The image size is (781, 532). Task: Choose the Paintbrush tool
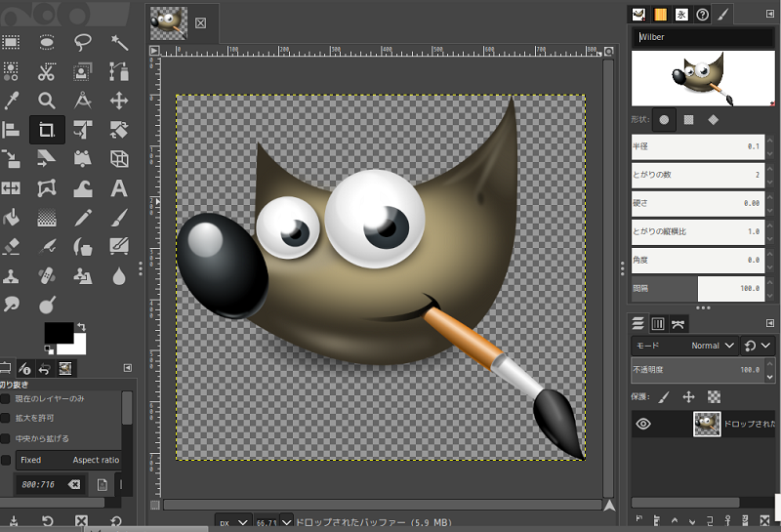(119, 218)
